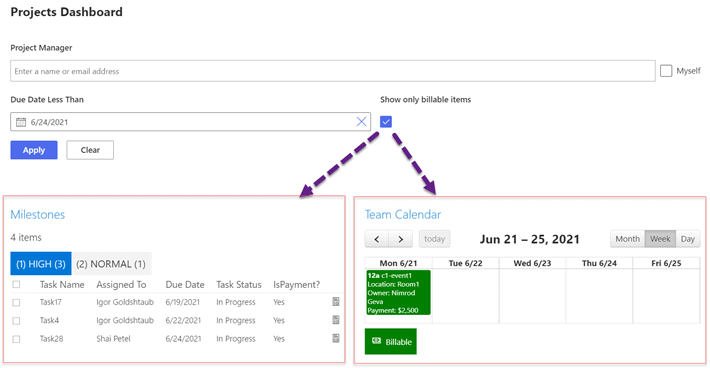Focus the Project Manager name input field
This screenshot has height=368, width=710.
tap(333, 71)
